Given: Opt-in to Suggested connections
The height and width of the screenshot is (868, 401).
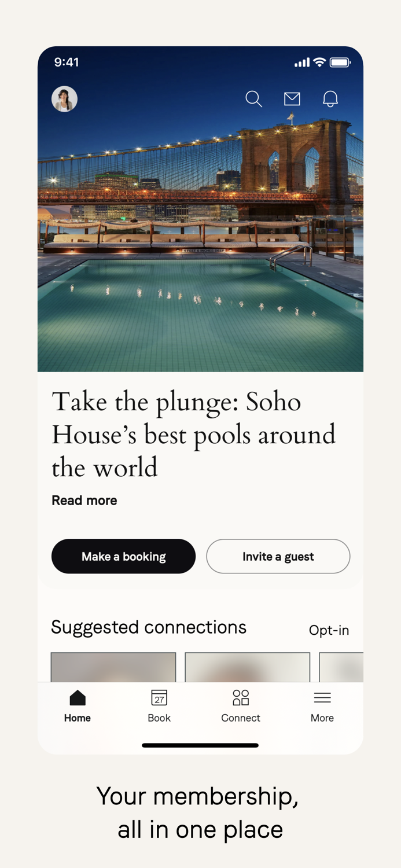Looking at the screenshot, I should pos(329,630).
